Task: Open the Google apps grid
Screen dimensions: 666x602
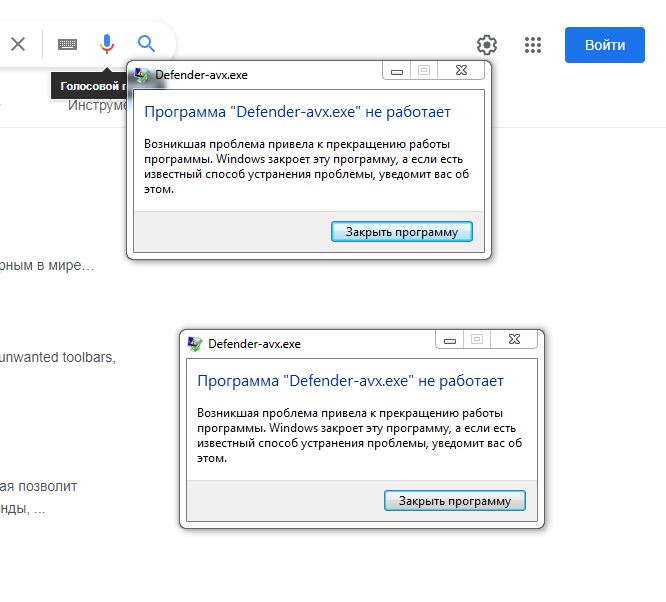Action: coord(533,45)
